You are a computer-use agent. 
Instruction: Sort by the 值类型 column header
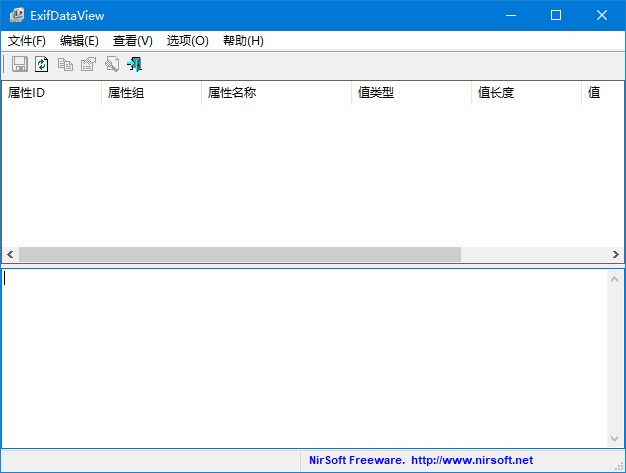pyautogui.click(x=410, y=93)
